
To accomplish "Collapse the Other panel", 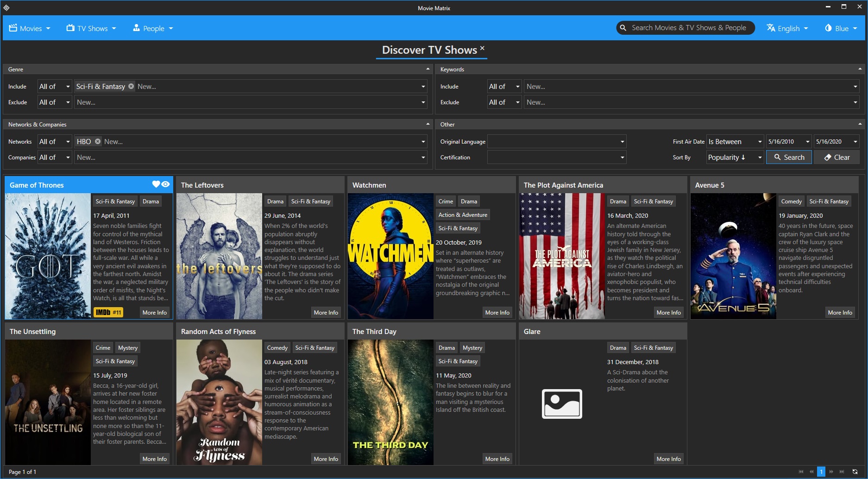I will (x=860, y=124).
